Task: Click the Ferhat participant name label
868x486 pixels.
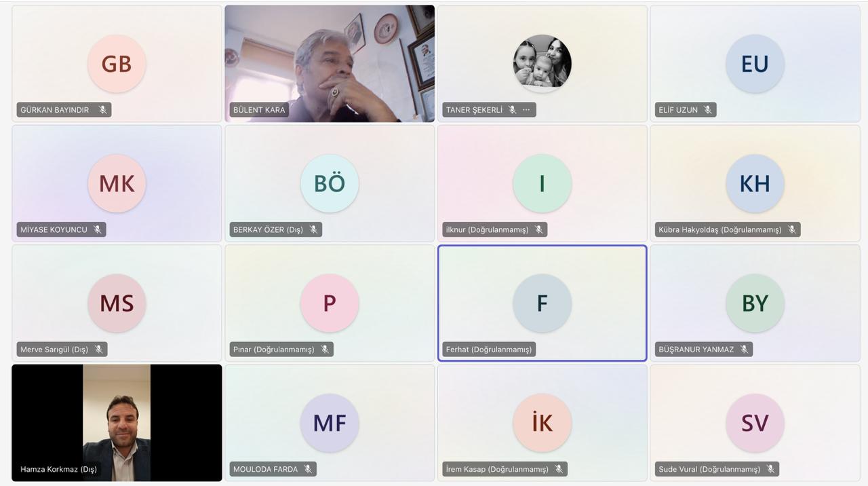Action: point(489,350)
